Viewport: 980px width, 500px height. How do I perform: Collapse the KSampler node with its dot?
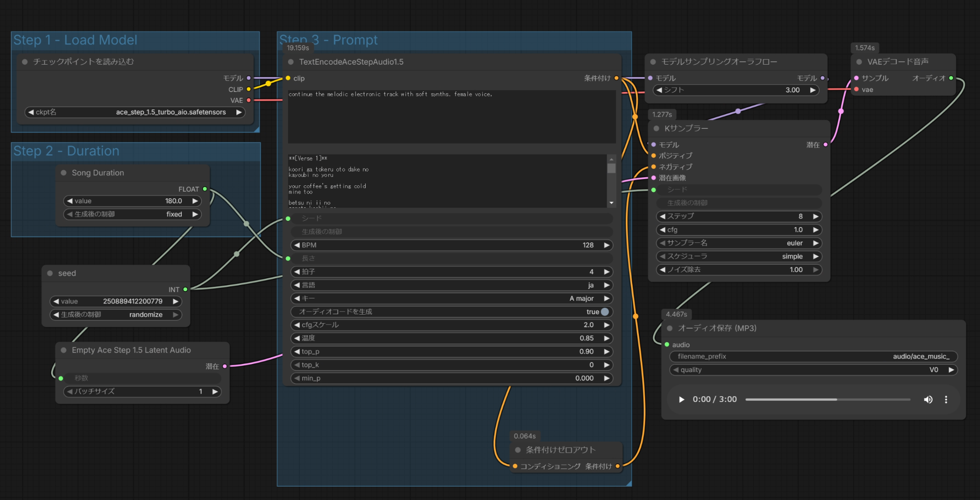click(x=657, y=128)
